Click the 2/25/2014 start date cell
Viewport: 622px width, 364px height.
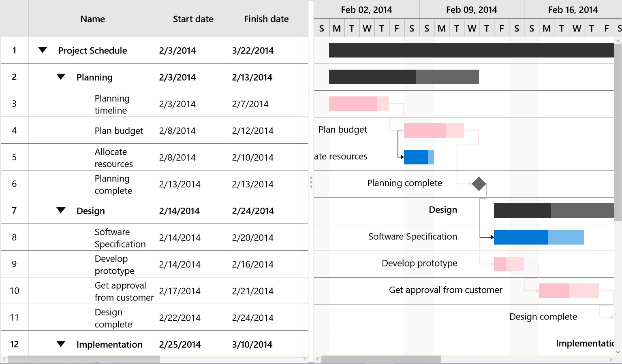pyautogui.click(x=193, y=344)
